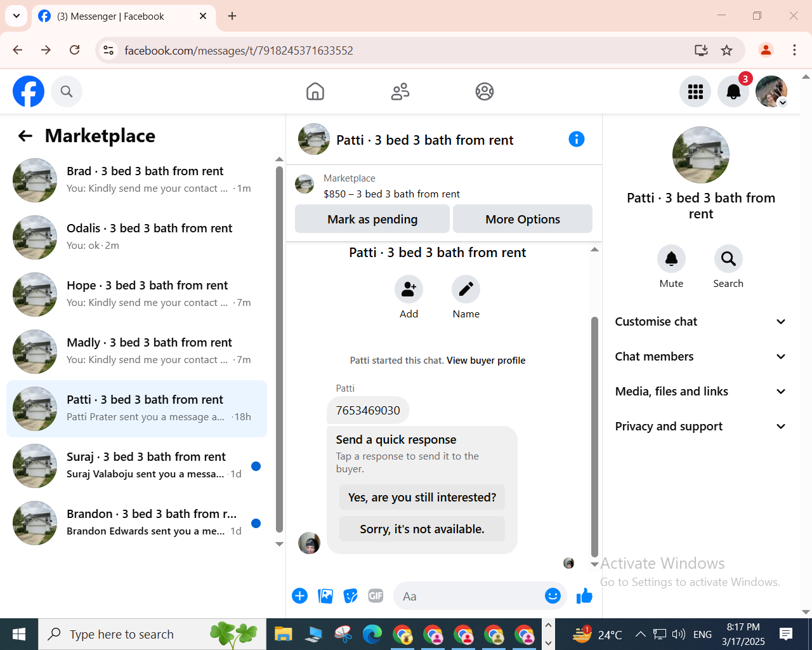
Task: Click Mark as pending
Action: point(372,219)
